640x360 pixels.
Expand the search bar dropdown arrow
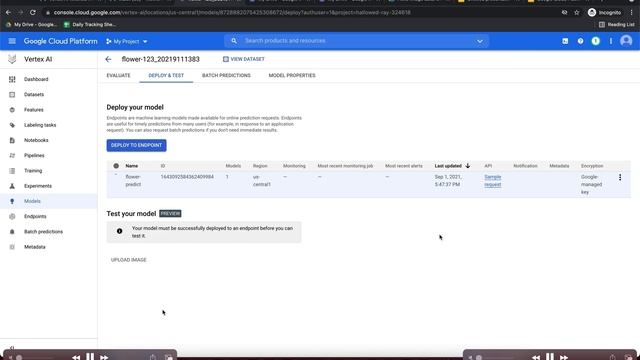point(480,41)
